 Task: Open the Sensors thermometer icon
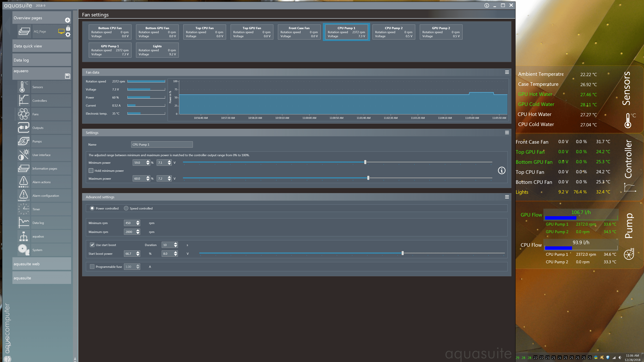coord(23,87)
